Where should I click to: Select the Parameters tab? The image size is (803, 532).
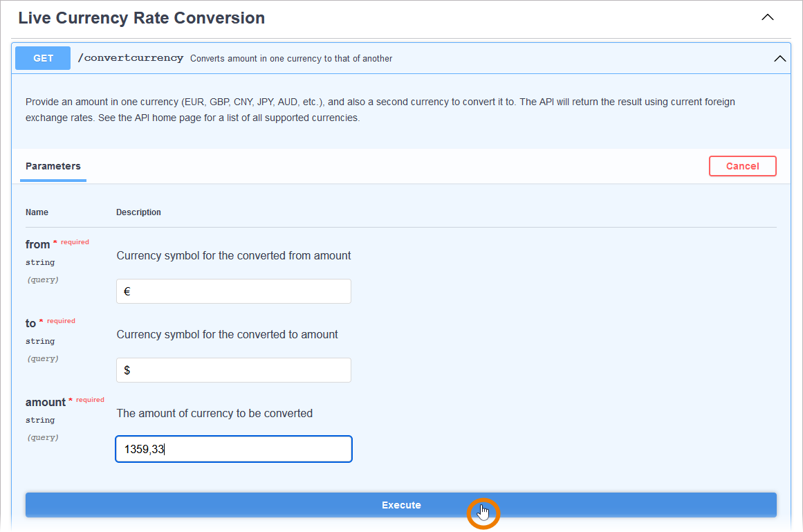pyautogui.click(x=53, y=167)
